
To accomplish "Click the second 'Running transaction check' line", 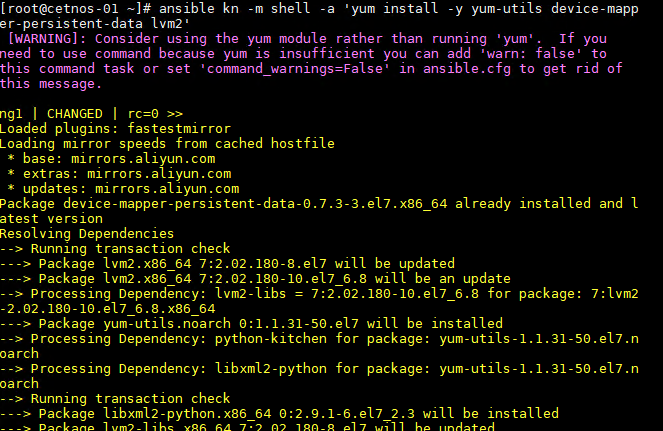I will (115, 398).
